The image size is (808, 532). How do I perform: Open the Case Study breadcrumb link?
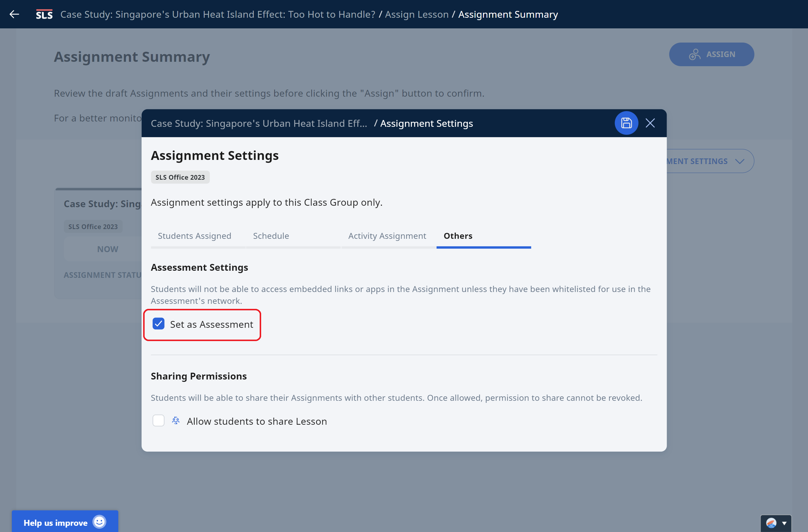[218, 14]
